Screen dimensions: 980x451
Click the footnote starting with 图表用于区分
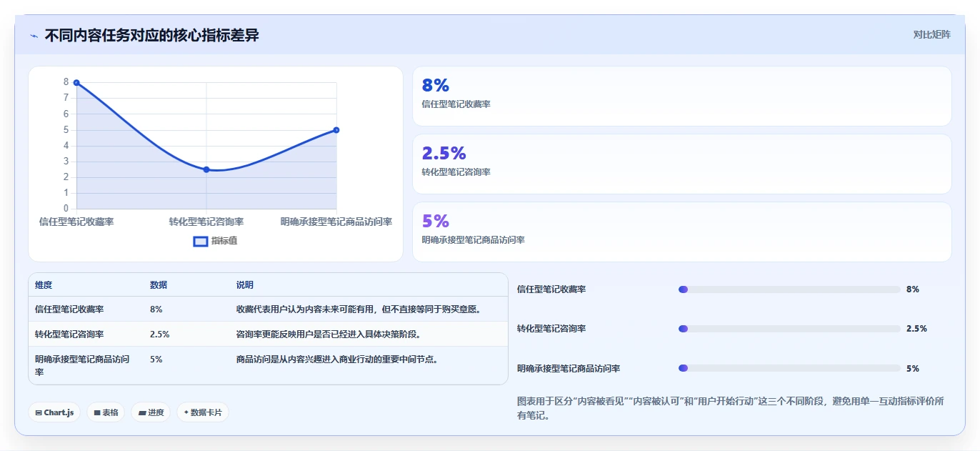click(731, 408)
